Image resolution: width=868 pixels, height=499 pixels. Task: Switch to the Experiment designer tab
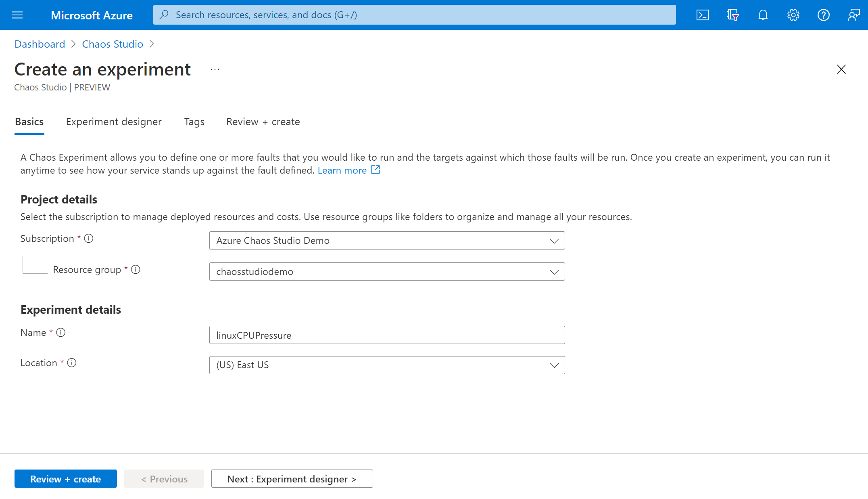[x=114, y=122]
